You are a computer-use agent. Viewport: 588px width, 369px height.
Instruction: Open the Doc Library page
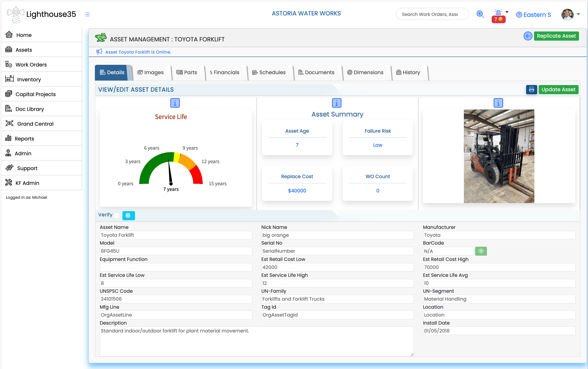tap(41, 109)
